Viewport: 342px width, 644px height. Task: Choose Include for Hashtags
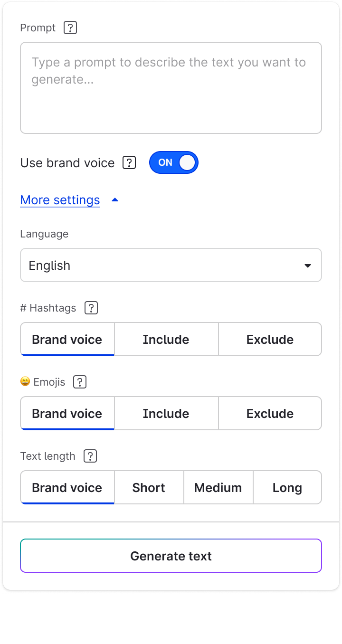point(166,340)
